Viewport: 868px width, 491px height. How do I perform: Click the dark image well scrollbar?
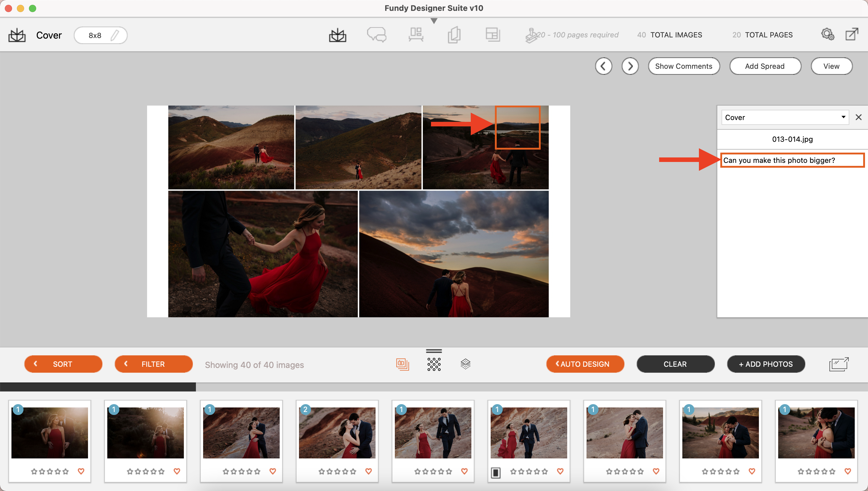point(98,387)
